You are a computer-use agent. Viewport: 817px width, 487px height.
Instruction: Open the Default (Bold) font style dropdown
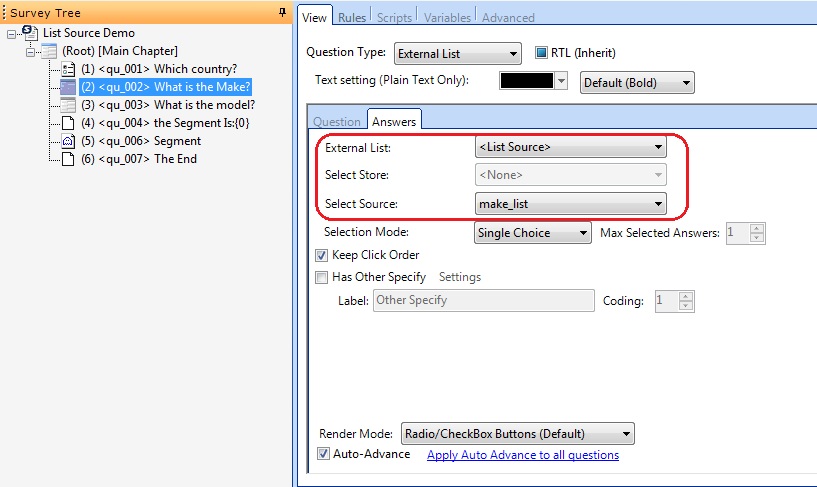637,82
